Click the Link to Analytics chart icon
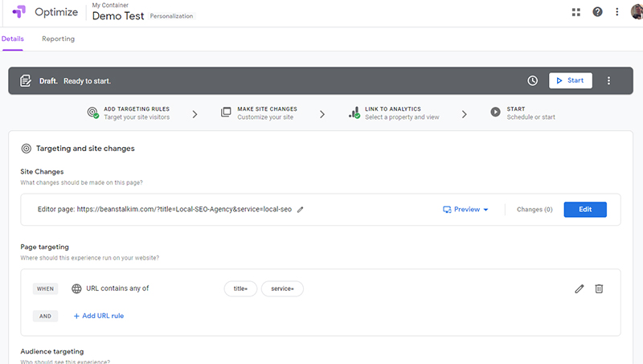The width and height of the screenshot is (643, 364). pyautogui.click(x=354, y=112)
